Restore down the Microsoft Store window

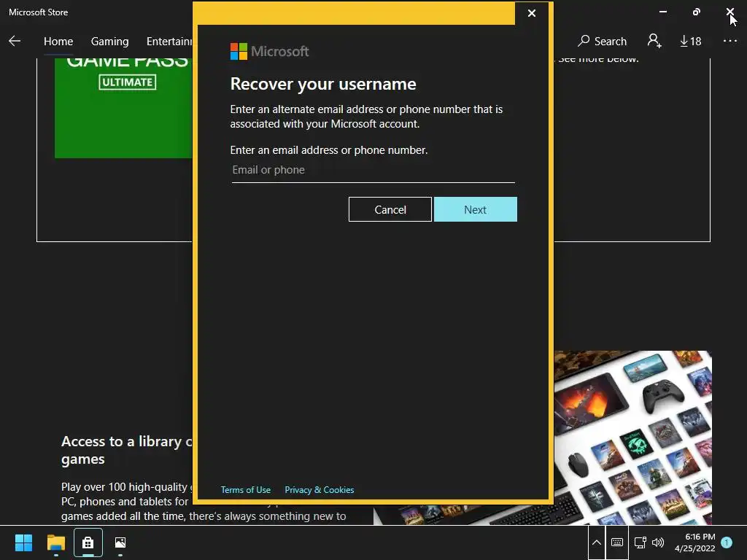click(697, 12)
